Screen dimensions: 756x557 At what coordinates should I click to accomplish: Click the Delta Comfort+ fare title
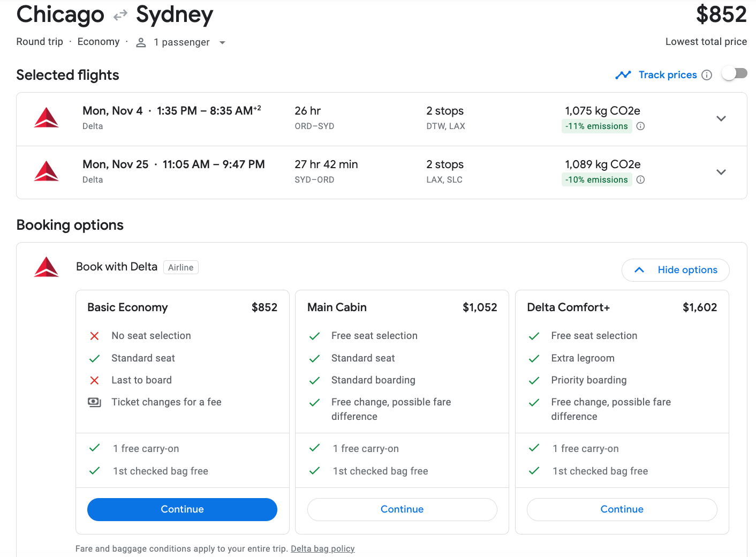569,307
